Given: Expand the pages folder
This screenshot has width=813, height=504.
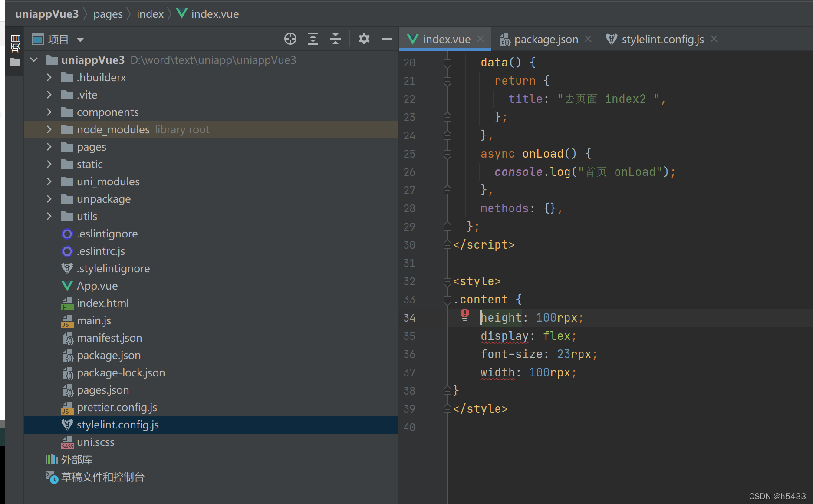Looking at the screenshot, I should (x=49, y=147).
